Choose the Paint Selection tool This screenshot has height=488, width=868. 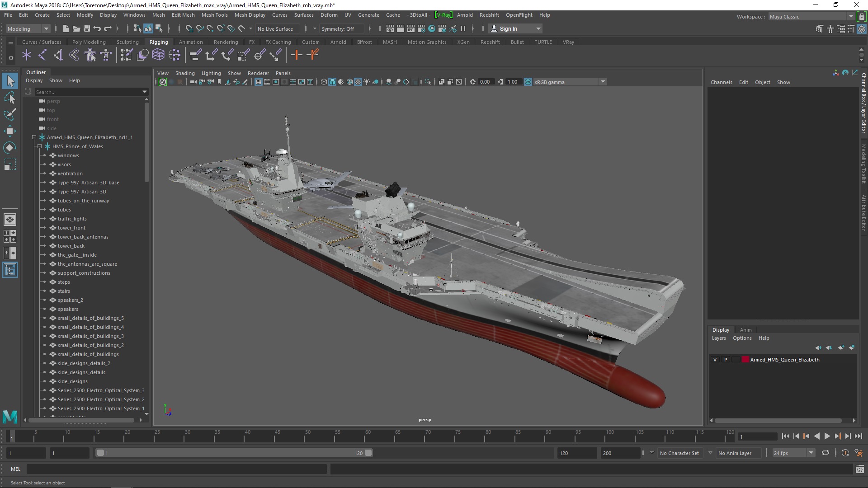pyautogui.click(x=10, y=114)
